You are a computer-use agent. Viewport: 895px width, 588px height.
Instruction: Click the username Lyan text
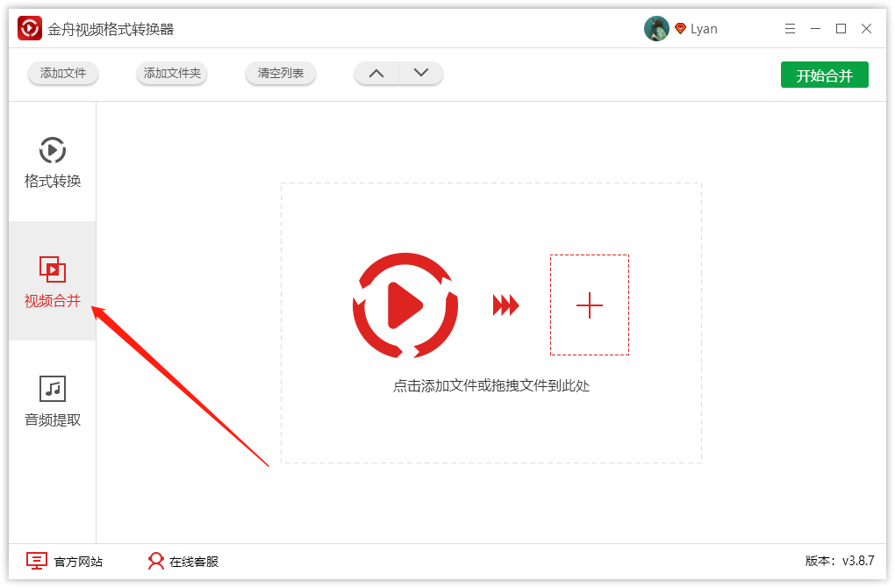point(705,27)
